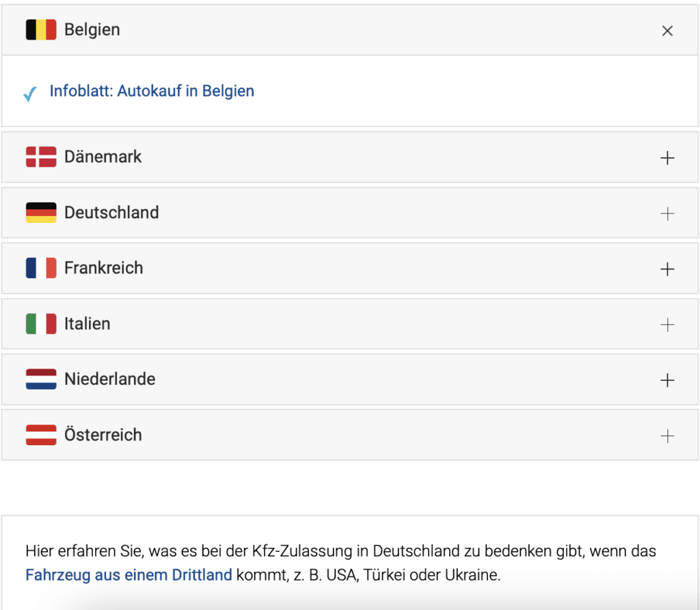Click the Belgium flag icon
This screenshot has height=610, width=700.
pos(41,30)
